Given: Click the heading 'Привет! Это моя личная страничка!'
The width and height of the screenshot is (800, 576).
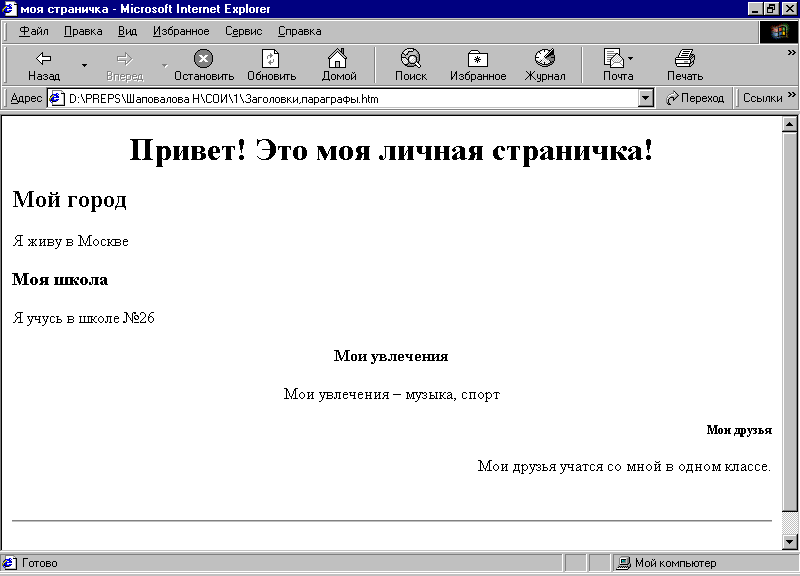Looking at the screenshot, I should [x=391, y=150].
